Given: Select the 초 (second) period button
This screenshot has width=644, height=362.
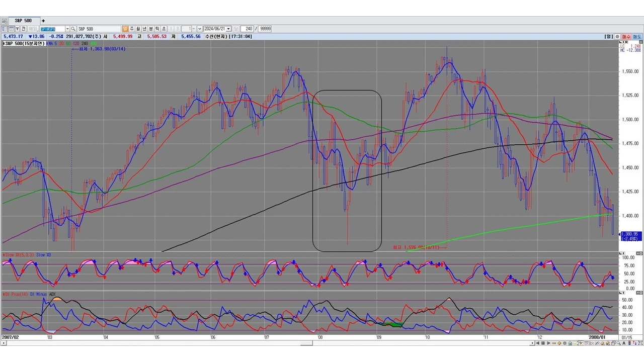Looking at the screenshot, I should tap(165, 29).
